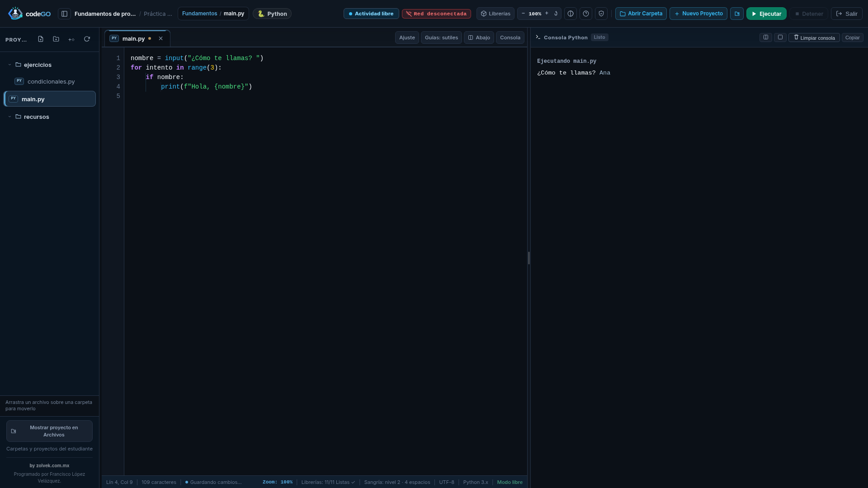Create a new folder in project
This screenshot has height=488, width=868.
[56, 39]
